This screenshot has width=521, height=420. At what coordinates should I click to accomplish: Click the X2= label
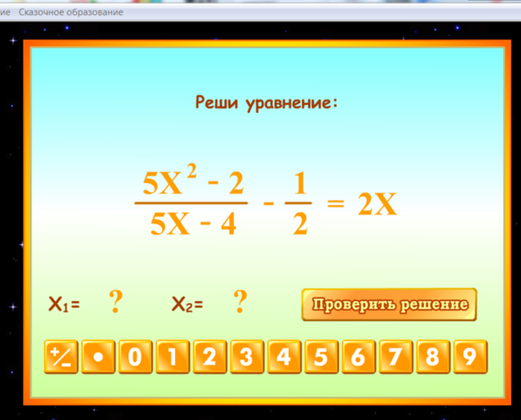click(187, 304)
